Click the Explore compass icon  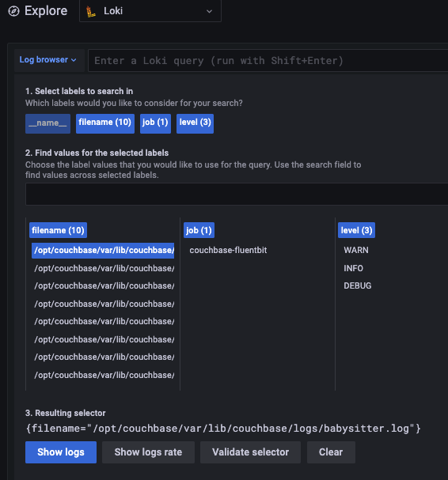(x=13, y=11)
